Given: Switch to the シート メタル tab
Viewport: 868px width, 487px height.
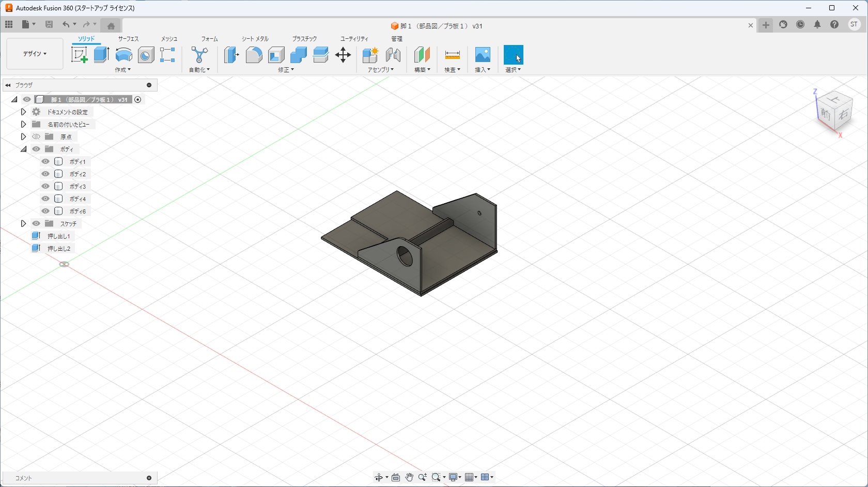Looking at the screenshot, I should [255, 39].
